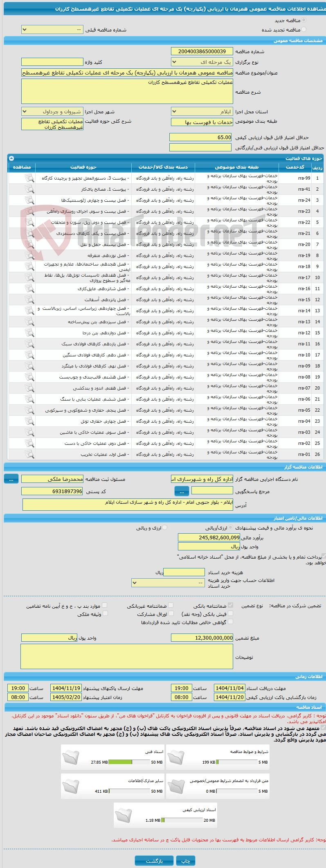
Task: Toggle فیش بانکی (وجه نقد) checkbox
Action: (x=230, y=613)
